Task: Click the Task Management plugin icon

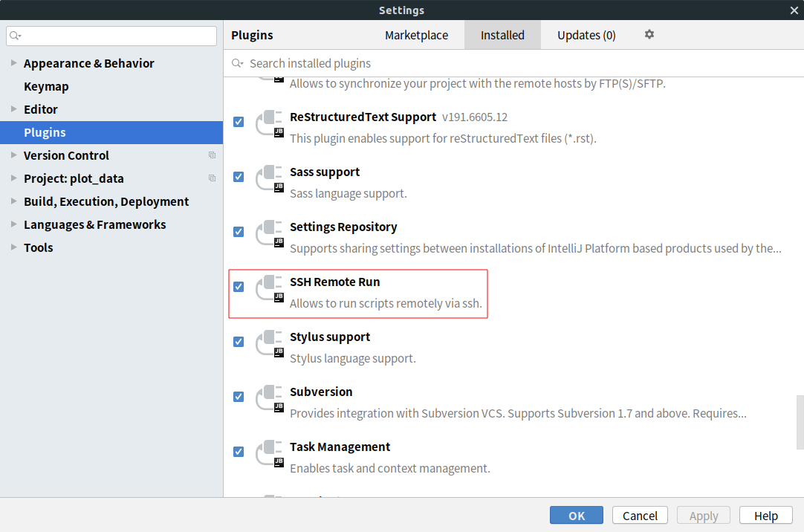Action: pyautogui.click(x=270, y=453)
